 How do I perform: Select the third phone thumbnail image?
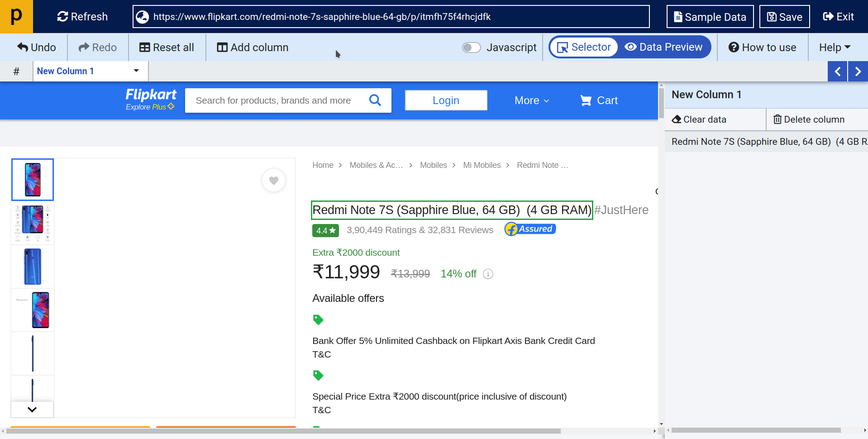(33, 267)
